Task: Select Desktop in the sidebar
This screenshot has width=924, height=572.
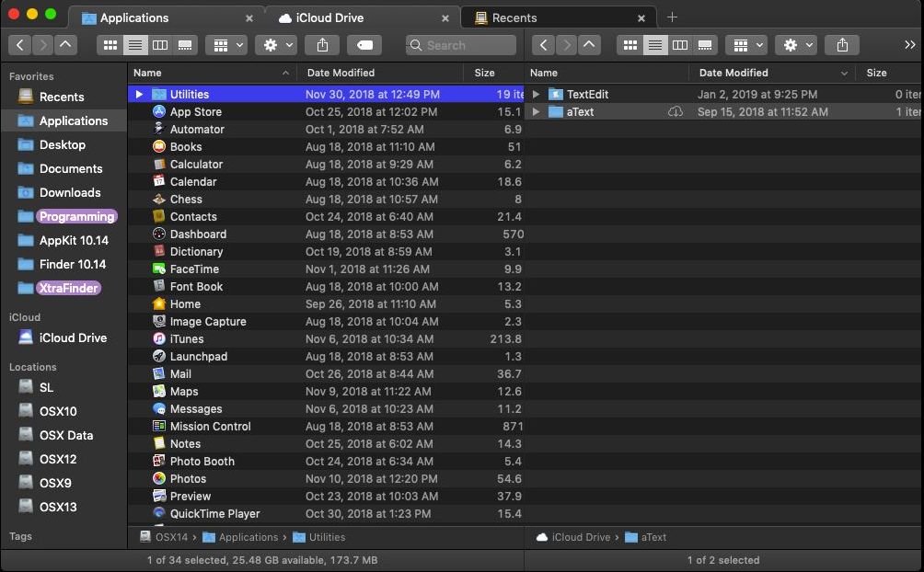Action: [x=64, y=144]
